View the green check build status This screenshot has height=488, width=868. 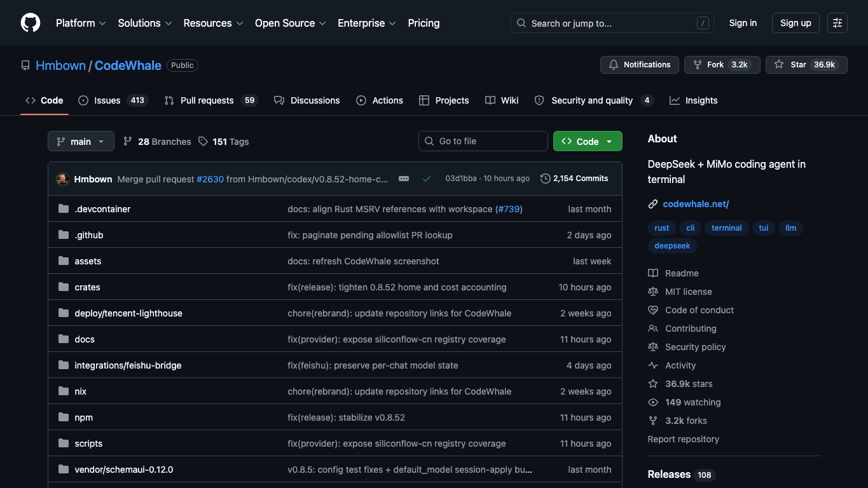tap(427, 179)
